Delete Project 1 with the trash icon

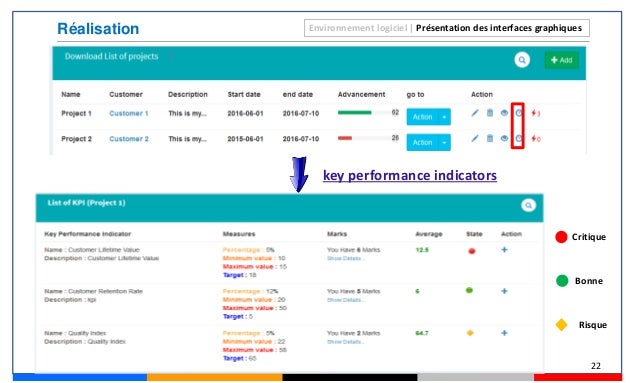[490, 113]
